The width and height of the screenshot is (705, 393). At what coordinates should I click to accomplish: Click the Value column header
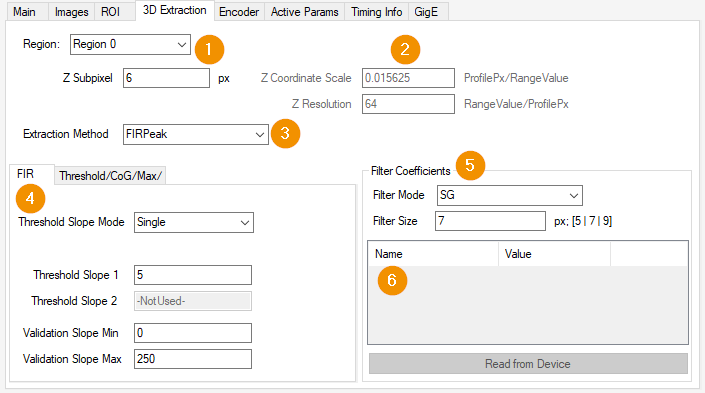coord(554,254)
